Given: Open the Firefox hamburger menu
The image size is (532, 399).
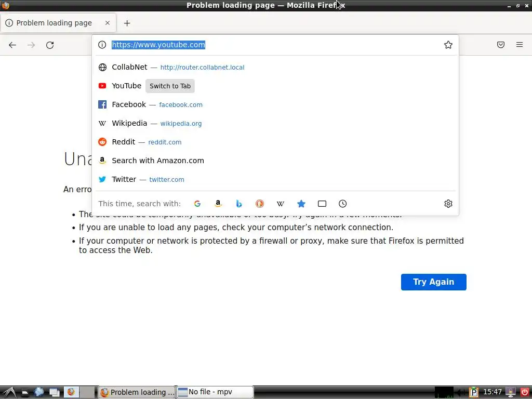Looking at the screenshot, I should pos(520,45).
